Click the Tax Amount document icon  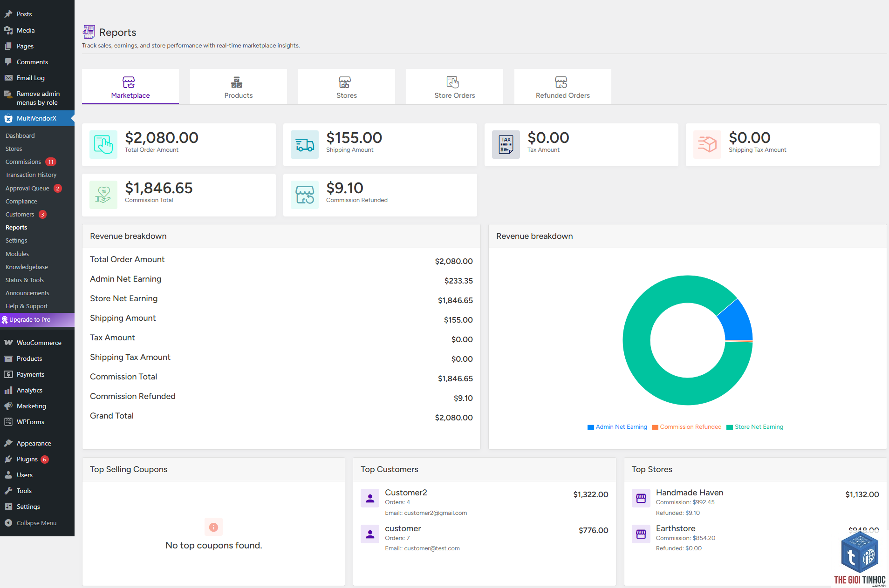pos(506,145)
